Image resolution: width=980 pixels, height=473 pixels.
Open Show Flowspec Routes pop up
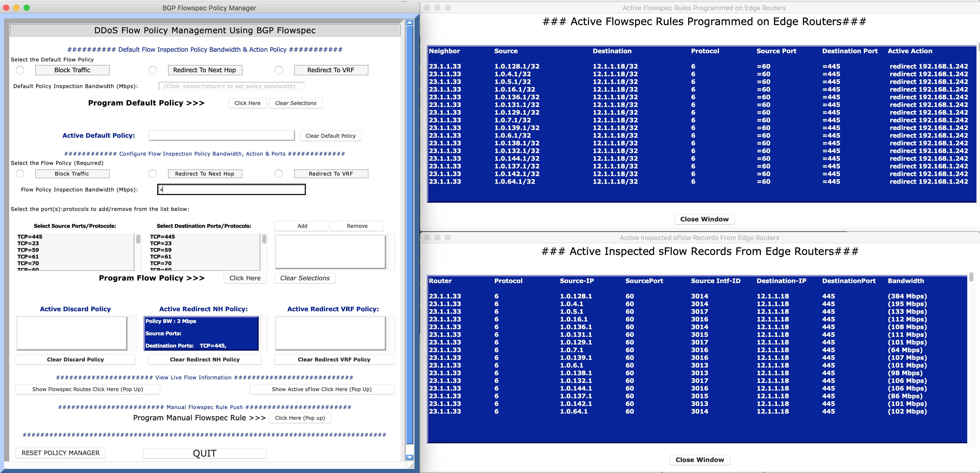point(88,389)
